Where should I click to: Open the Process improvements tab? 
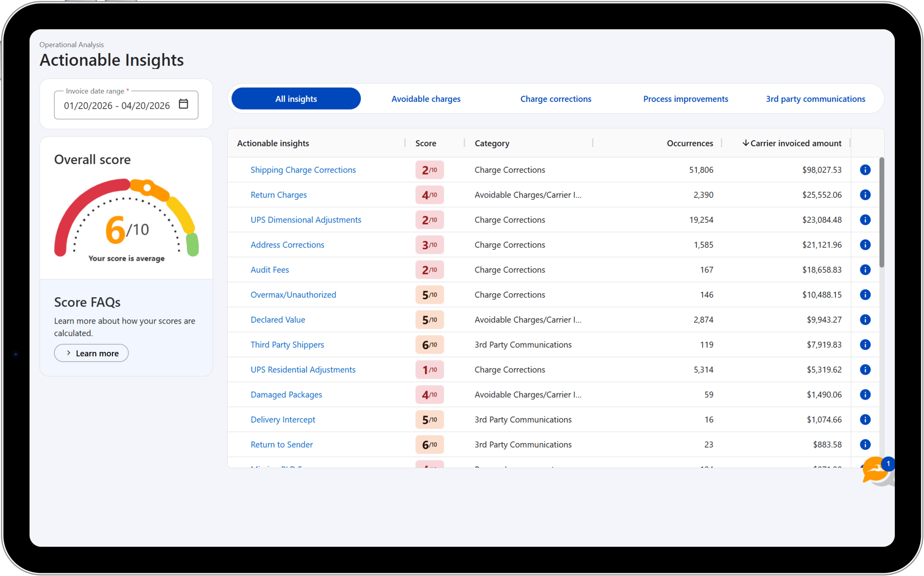(x=686, y=98)
